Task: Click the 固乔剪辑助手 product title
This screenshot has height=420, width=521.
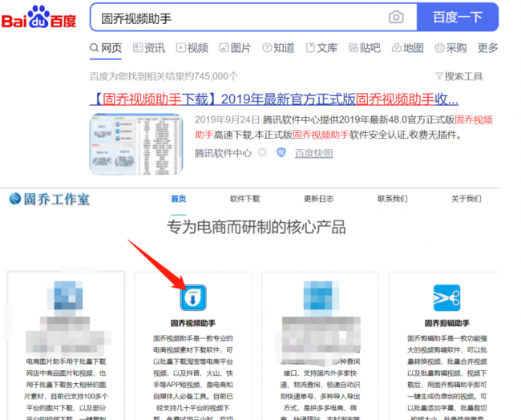Action: click(x=447, y=323)
